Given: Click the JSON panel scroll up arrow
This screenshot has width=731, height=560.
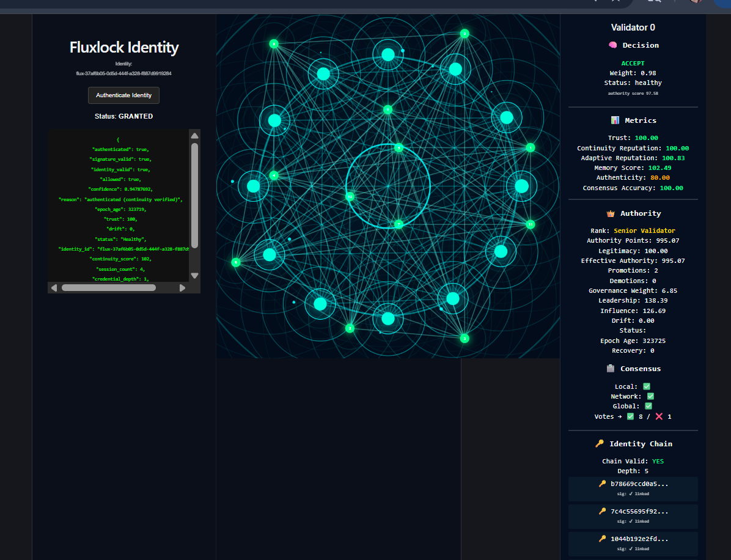Looking at the screenshot, I should tap(195, 136).
